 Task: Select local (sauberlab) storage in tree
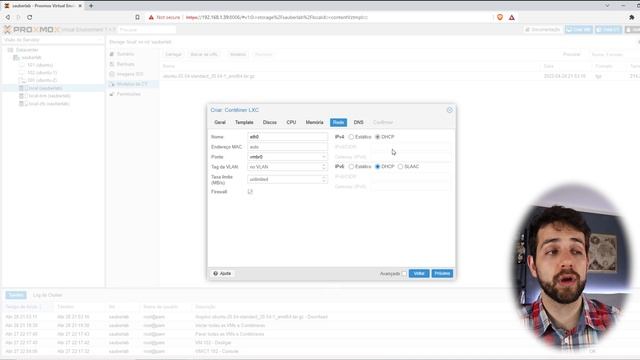[45, 88]
